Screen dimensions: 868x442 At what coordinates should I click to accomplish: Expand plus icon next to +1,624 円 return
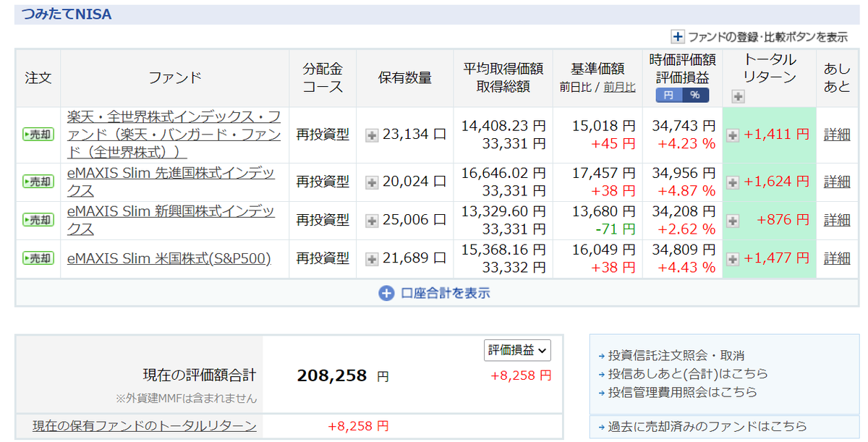tap(733, 182)
